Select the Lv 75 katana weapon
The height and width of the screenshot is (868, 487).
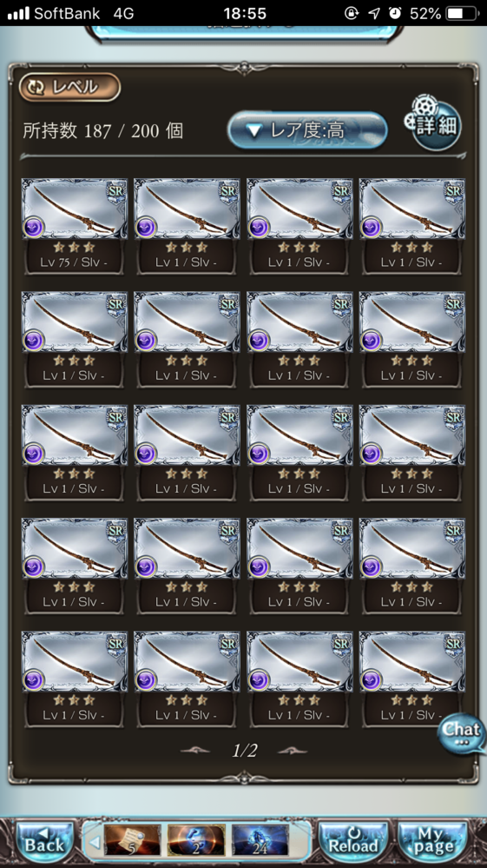[75, 227]
